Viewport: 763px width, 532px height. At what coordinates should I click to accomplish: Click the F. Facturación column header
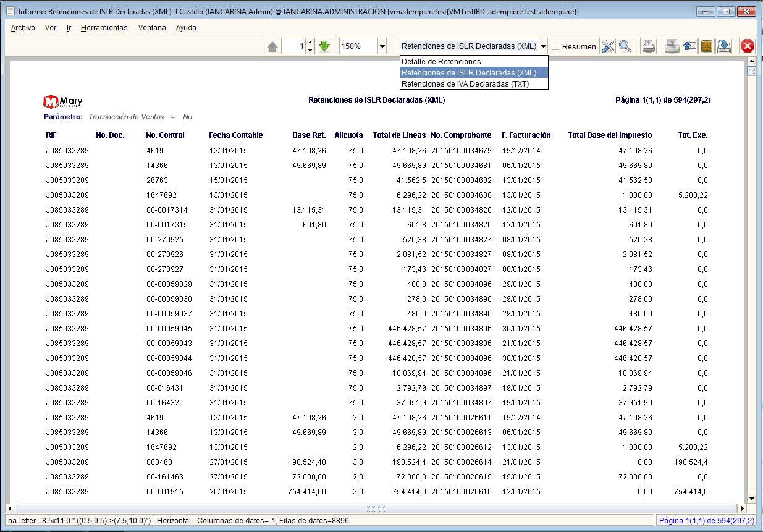(x=526, y=135)
